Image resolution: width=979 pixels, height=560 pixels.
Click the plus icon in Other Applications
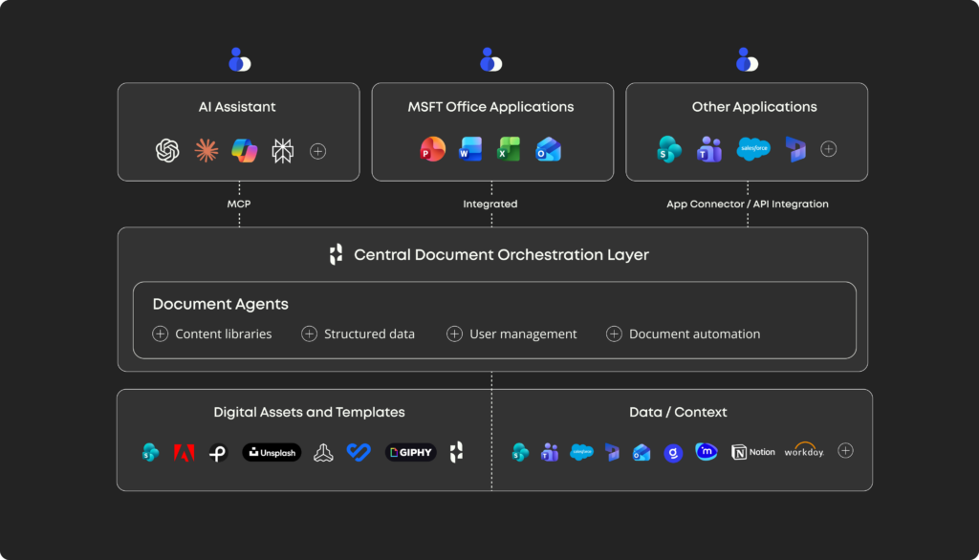829,149
